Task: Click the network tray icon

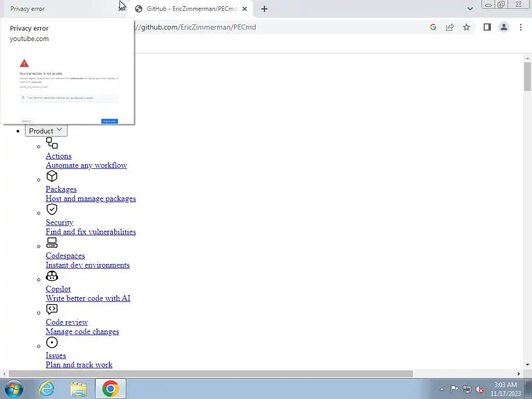Action: tap(467, 389)
